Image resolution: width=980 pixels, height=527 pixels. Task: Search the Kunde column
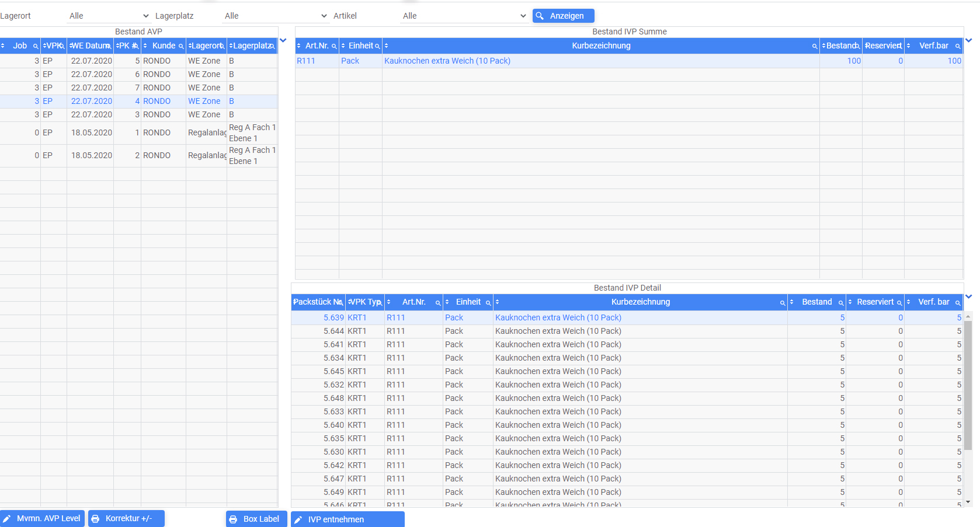(x=181, y=46)
